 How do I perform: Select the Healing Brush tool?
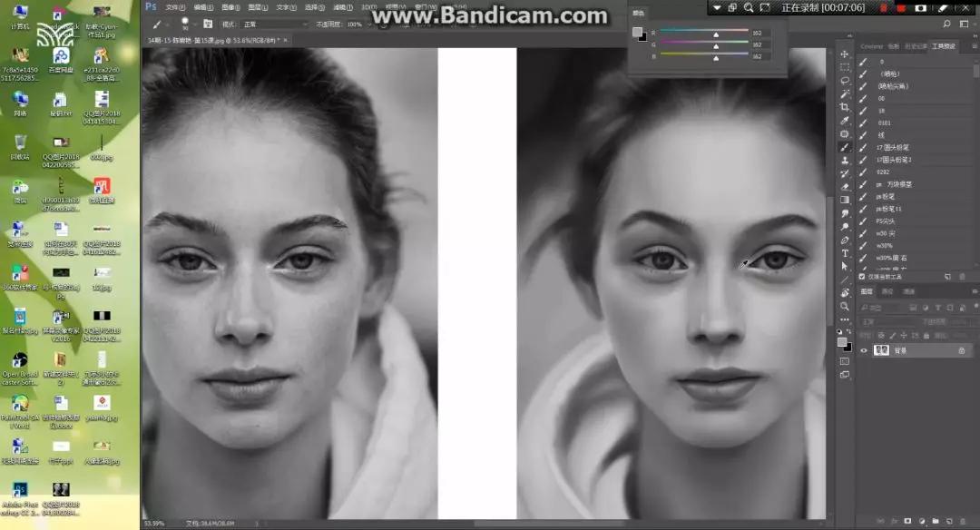point(845,133)
